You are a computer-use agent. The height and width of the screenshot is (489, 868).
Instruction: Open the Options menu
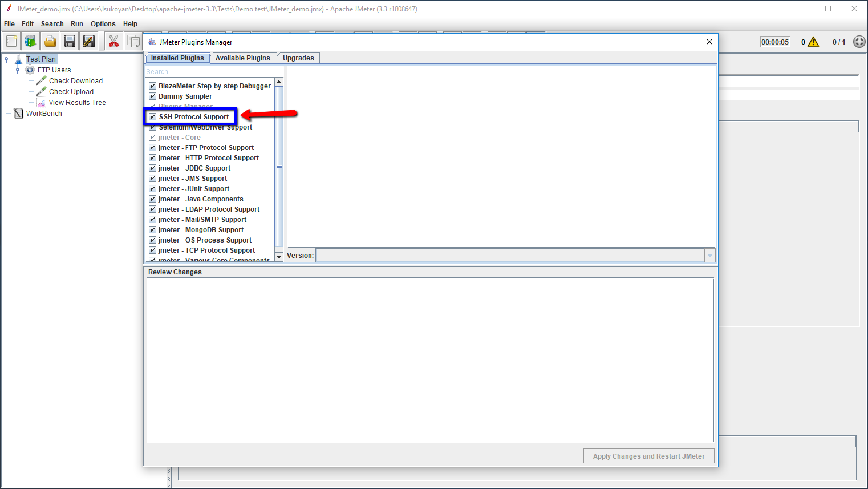pyautogui.click(x=103, y=24)
